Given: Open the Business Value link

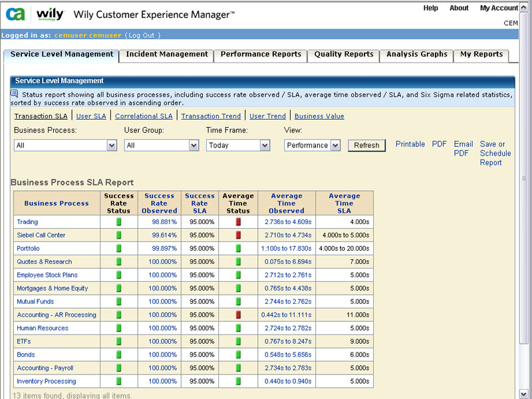Looking at the screenshot, I should pyautogui.click(x=319, y=116).
